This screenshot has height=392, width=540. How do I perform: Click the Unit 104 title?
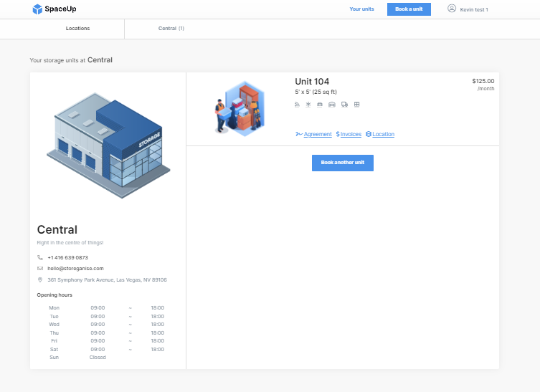[x=312, y=82]
